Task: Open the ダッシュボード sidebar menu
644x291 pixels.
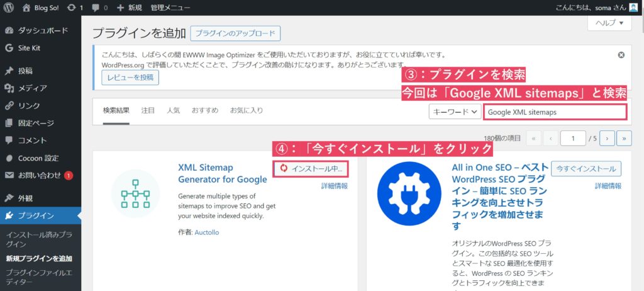Action: (42, 30)
